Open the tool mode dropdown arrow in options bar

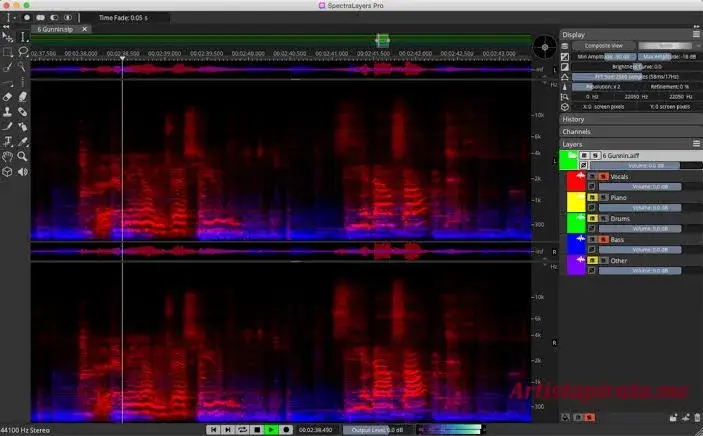pos(14,18)
